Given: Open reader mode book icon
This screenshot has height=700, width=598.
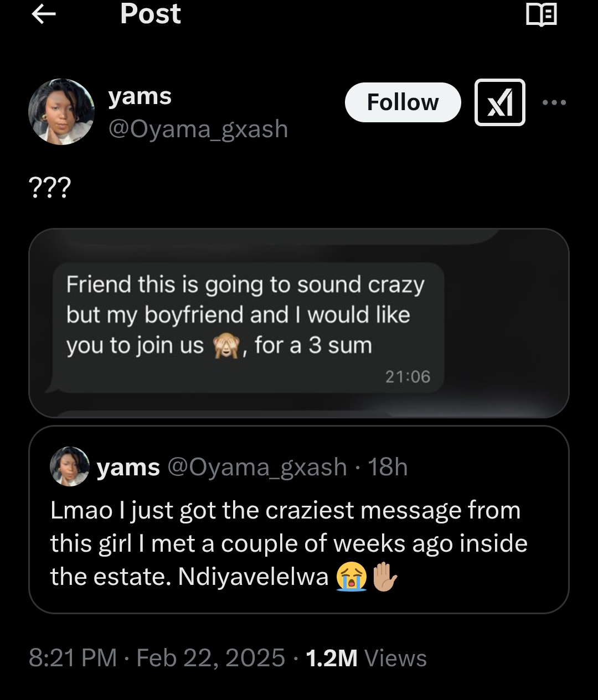Looking at the screenshot, I should coord(541,15).
